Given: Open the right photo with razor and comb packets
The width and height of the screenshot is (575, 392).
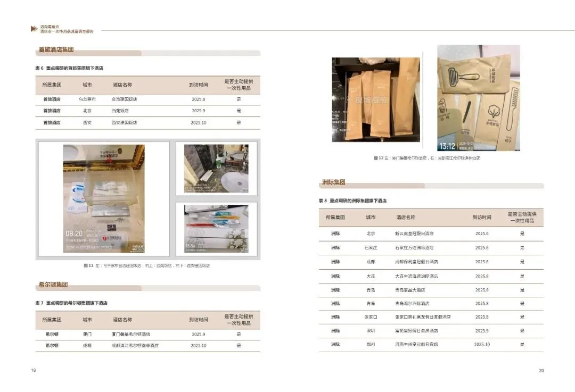Looking at the screenshot, I should [479, 98].
